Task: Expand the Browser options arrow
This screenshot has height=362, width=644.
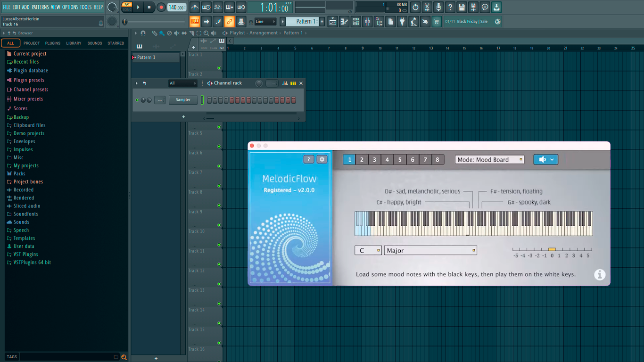Action: click(x=4, y=33)
